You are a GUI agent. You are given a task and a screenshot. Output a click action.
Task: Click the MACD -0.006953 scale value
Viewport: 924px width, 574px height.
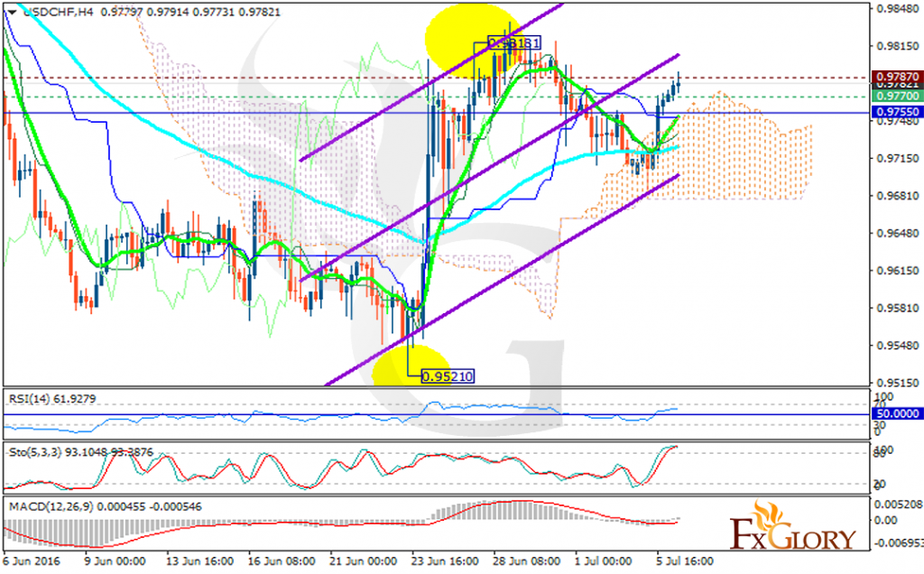click(x=898, y=542)
